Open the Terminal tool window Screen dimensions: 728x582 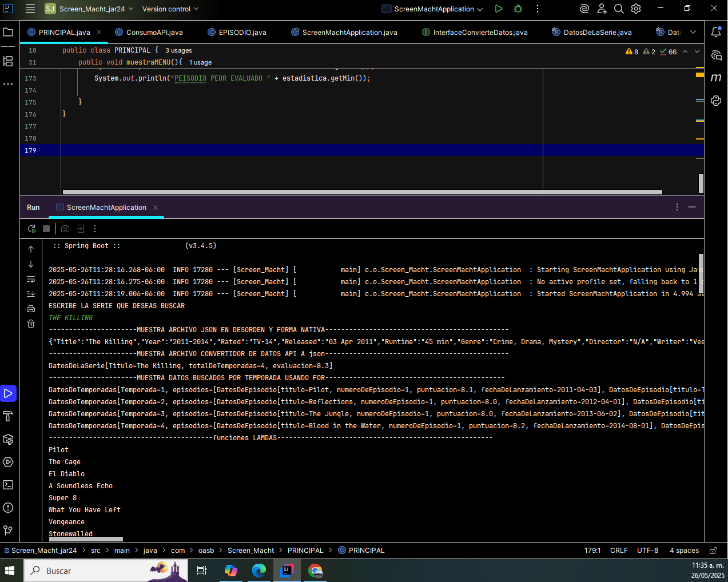[x=8, y=485]
